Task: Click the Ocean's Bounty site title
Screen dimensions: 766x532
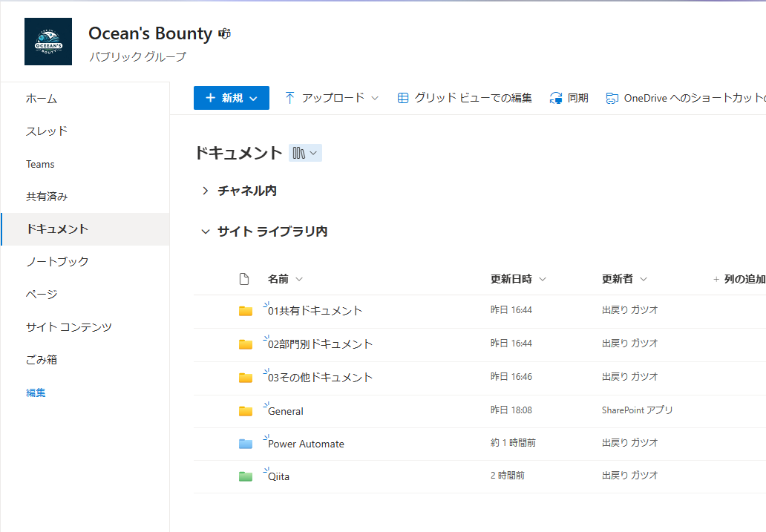Action: [151, 33]
